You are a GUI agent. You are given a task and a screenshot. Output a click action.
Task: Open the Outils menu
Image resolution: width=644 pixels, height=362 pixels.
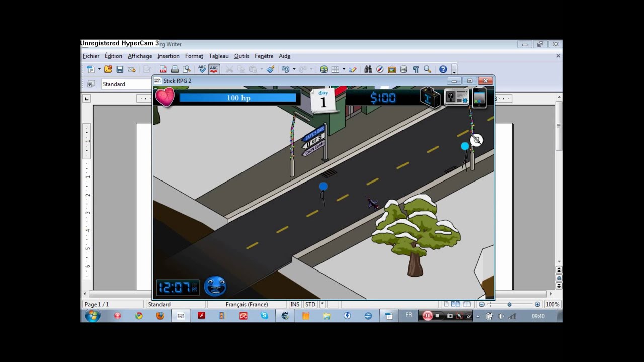(242, 56)
